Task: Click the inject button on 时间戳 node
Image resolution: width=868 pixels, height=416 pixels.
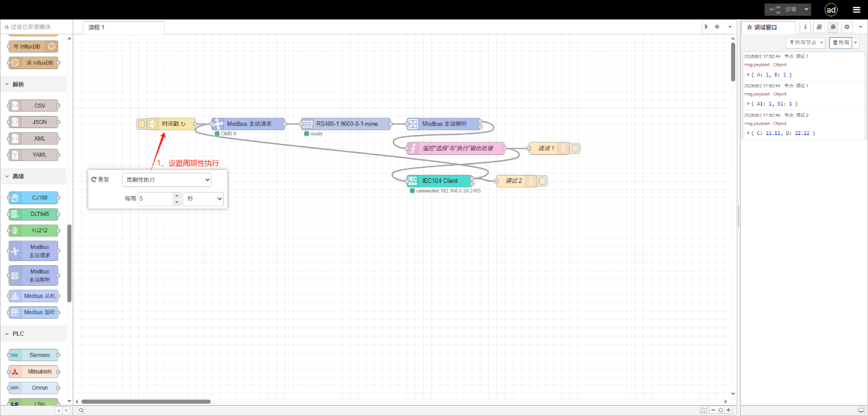Action: point(142,124)
